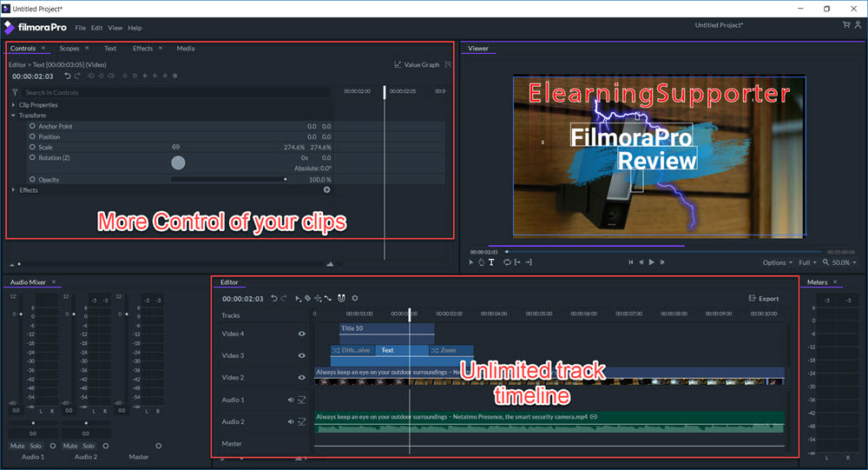Open the Value Graph
The image size is (868, 470).
point(417,64)
